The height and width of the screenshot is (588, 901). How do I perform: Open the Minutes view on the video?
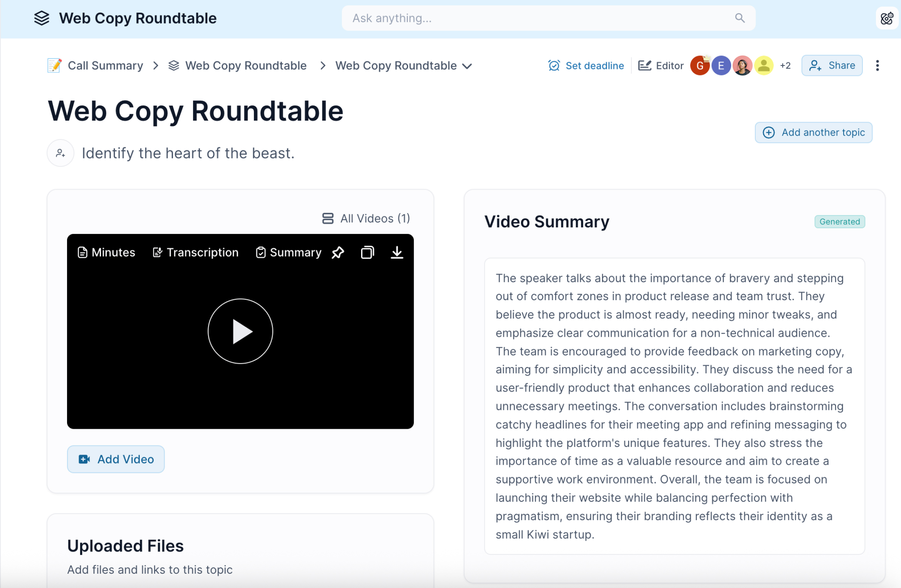click(106, 252)
